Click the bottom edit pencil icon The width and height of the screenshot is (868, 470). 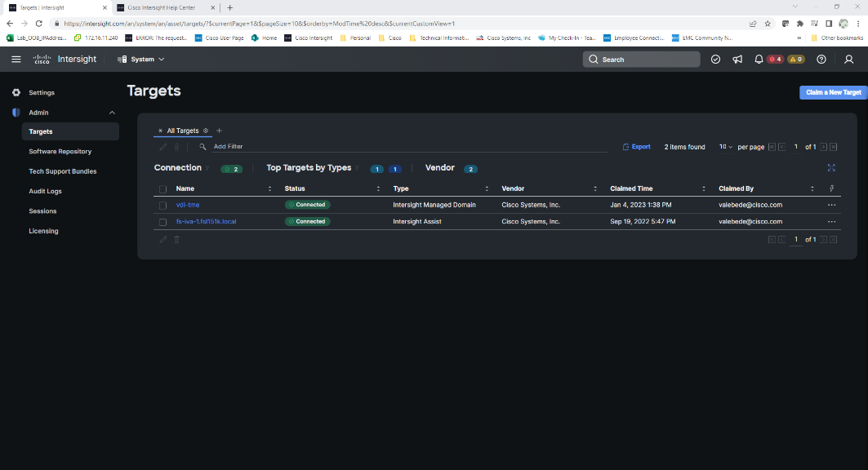(162, 240)
